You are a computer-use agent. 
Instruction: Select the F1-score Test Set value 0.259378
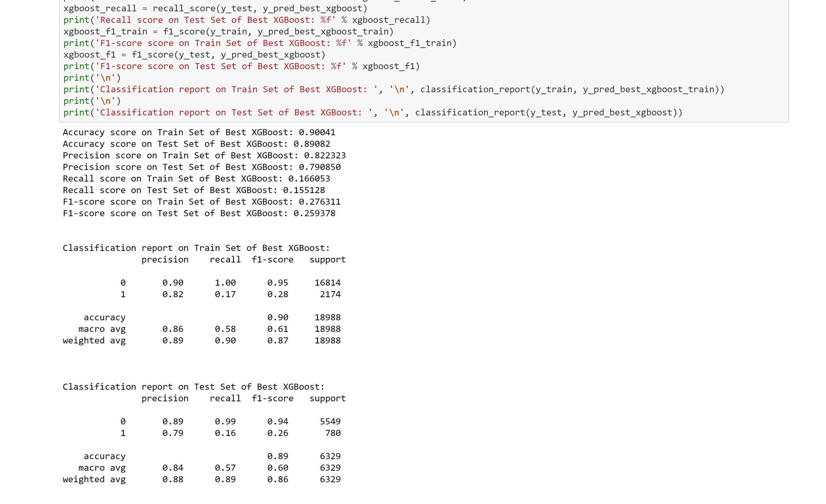click(315, 213)
